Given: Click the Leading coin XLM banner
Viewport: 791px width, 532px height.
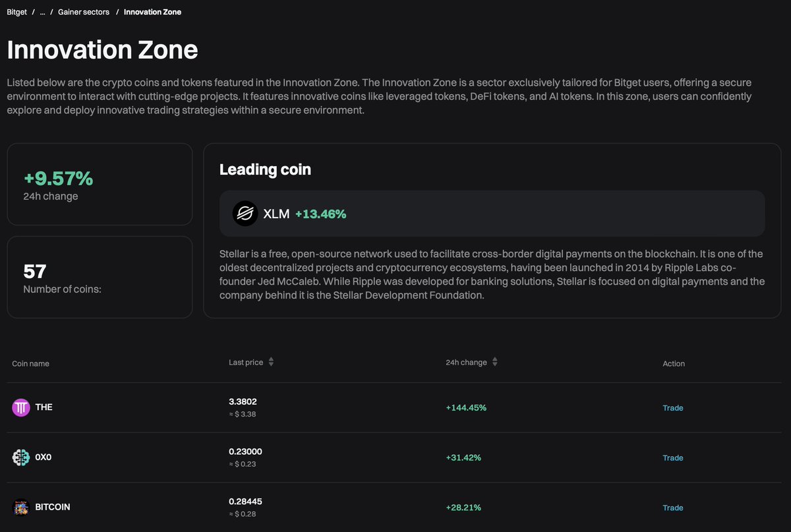Looking at the screenshot, I should point(492,214).
